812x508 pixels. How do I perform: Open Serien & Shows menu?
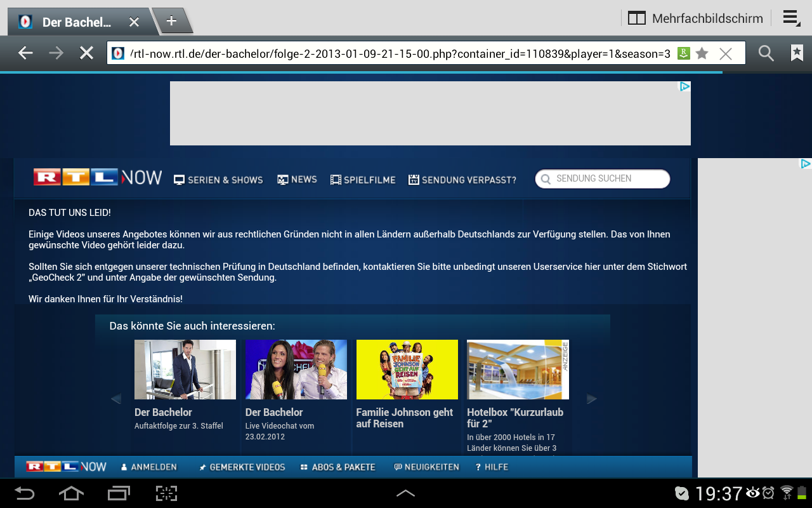[x=218, y=180]
